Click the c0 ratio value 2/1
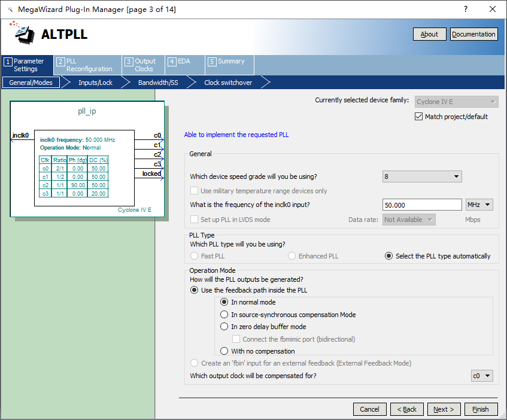The height and width of the screenshot is (420, 507). (60, 168)
